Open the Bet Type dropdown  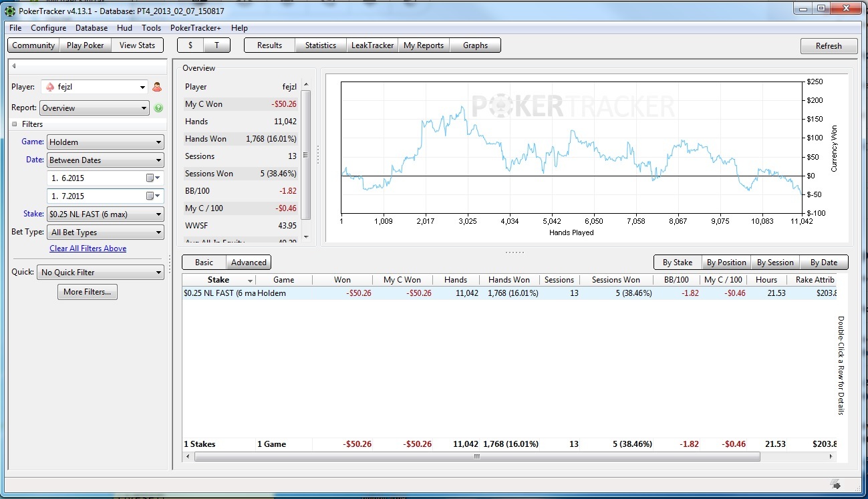[106, 232]
